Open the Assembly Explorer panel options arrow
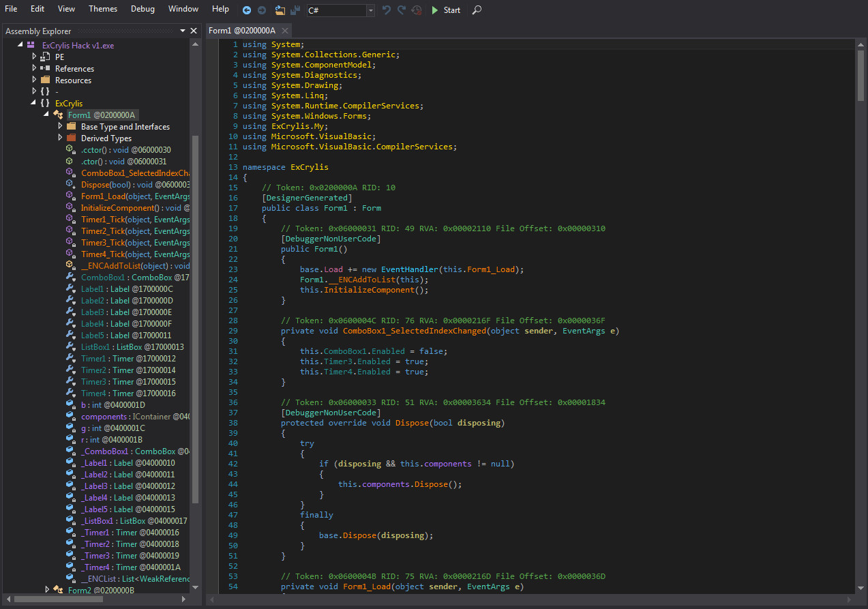 tap(183, 31)
